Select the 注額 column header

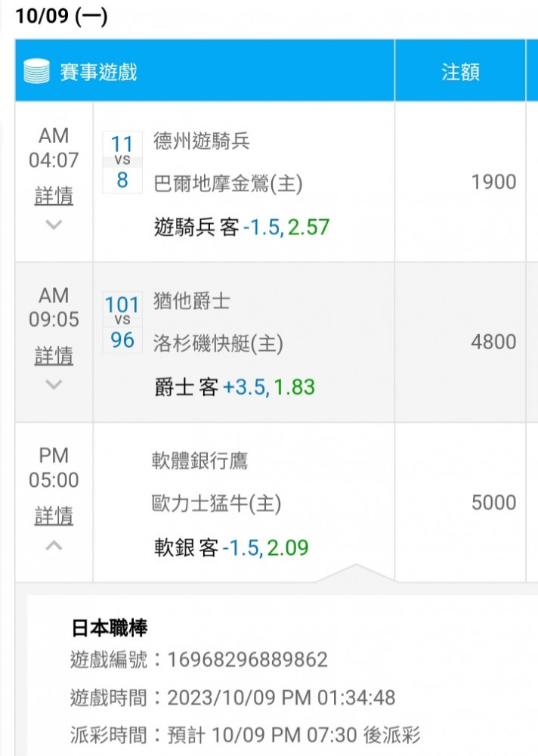[460, 72]
